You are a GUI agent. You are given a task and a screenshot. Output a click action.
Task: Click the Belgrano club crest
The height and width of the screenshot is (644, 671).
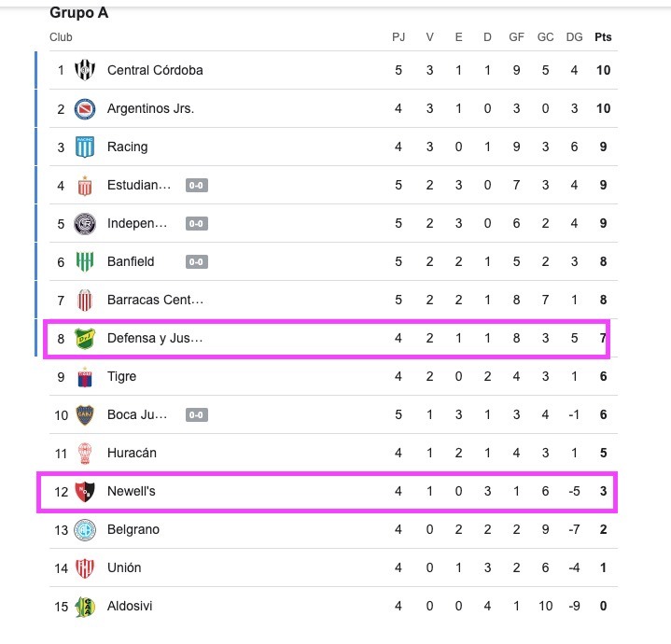85,529
